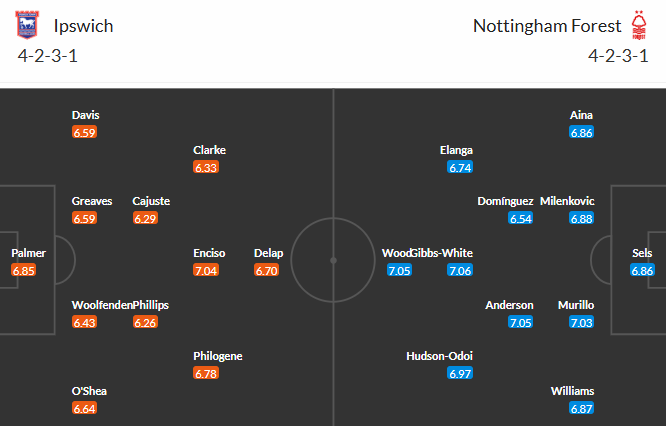Click Gibbs-White's 7.06 rating badge
666x426 pixels.
click(460, 270)
